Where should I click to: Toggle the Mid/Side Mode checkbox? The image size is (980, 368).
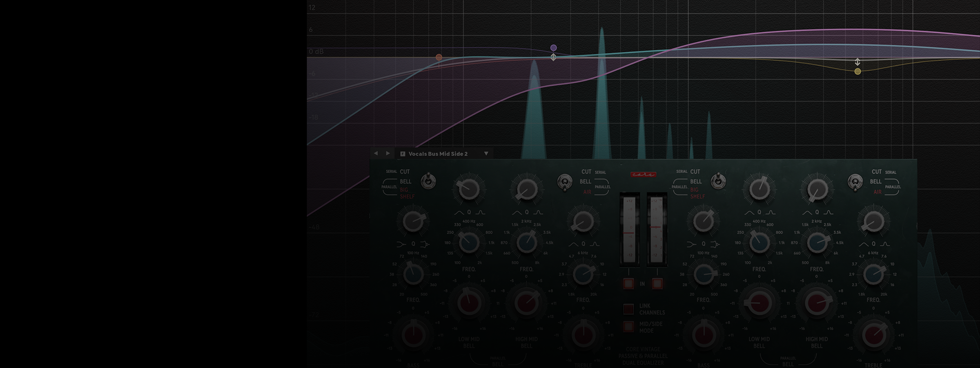628,327
